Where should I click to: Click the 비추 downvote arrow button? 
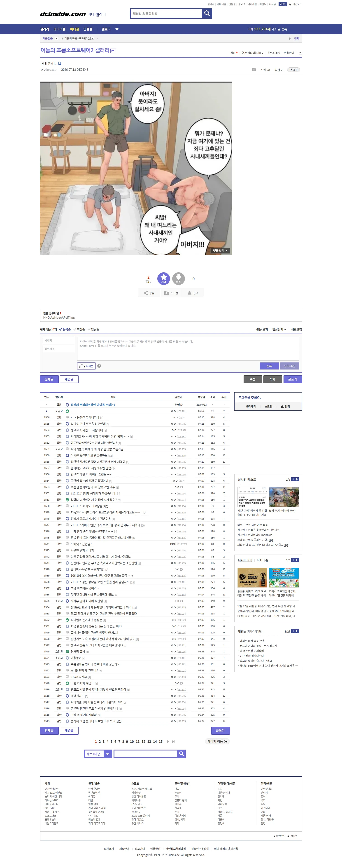tap(178, 278)
